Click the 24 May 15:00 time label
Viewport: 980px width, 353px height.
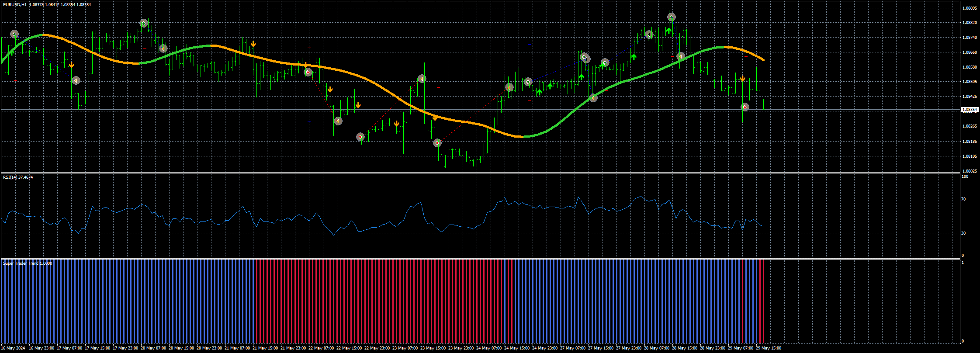[x=517, y=348]
